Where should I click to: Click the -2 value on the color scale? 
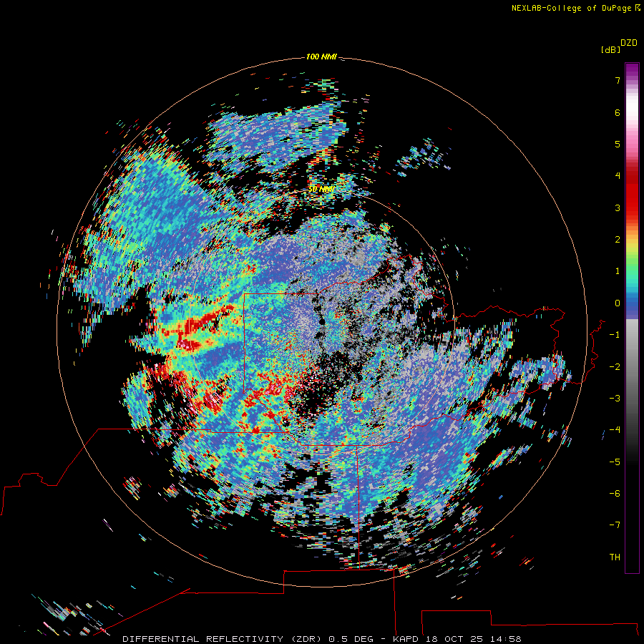(615, 367)
